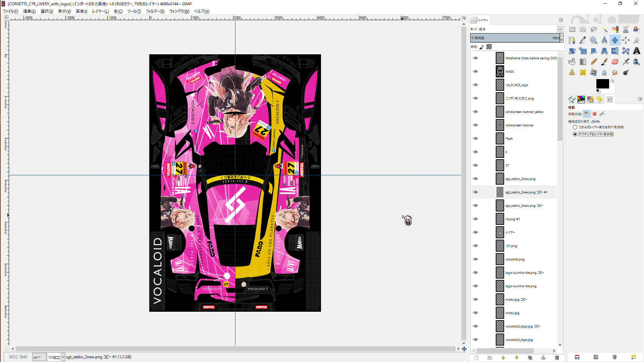
Task: Select the Text tool
Action: pyautogui.click(x=637, y=51)
